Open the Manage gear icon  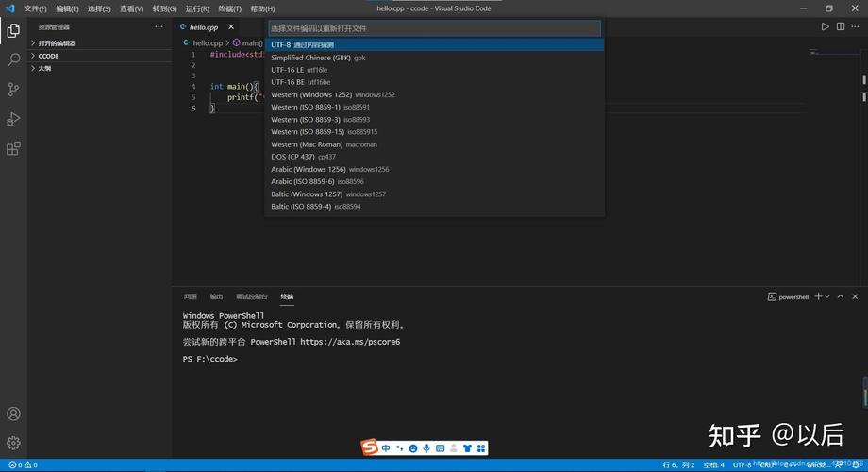click(13, 443)
